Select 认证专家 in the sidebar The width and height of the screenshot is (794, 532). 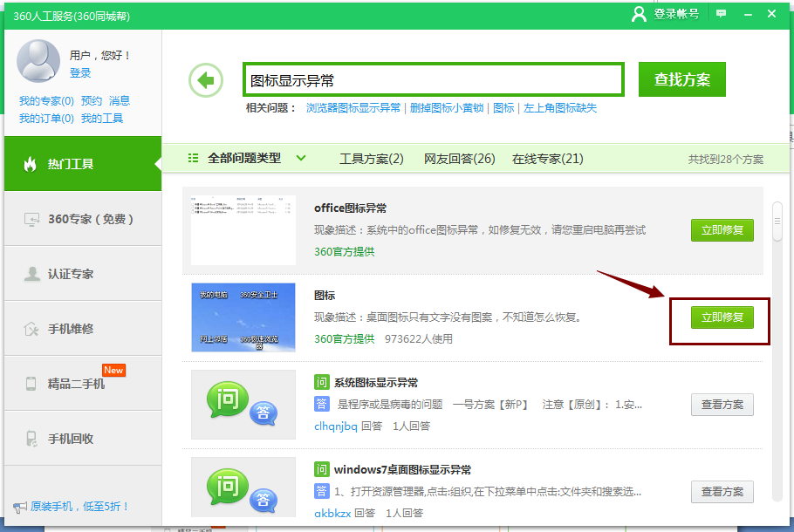83,274
